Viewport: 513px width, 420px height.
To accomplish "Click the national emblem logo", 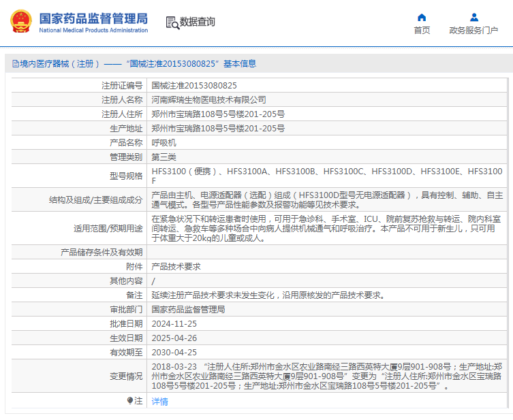I will tap(20, 22).
